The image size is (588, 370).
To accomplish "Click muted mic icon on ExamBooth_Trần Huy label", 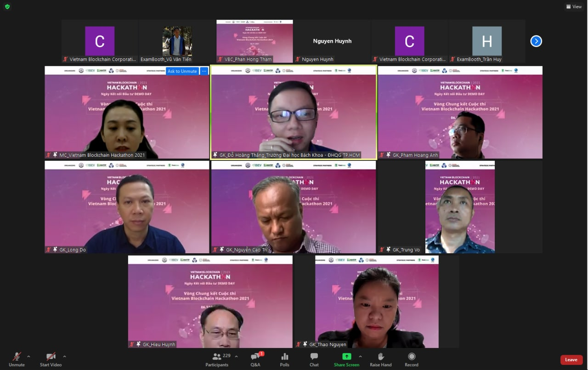I will coord(452,59).
